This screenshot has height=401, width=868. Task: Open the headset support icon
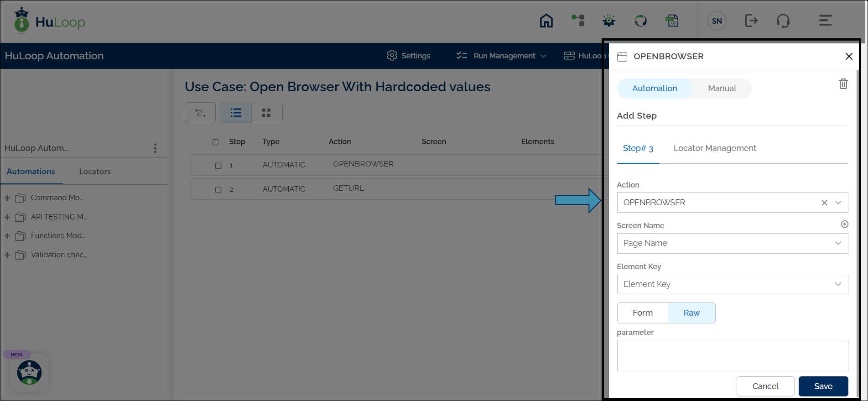point(783,21)
